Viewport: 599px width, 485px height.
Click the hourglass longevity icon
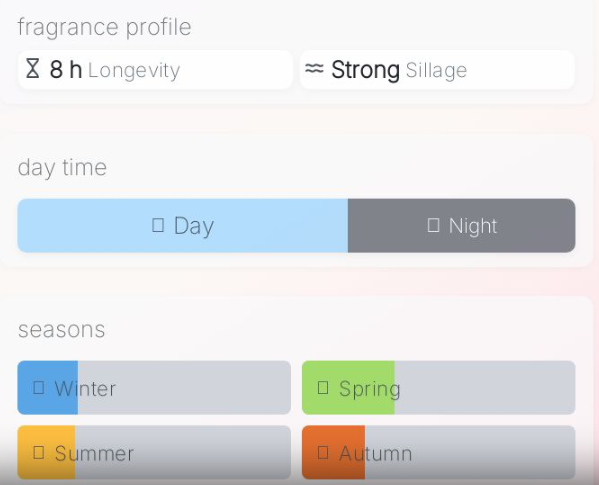(32, 69)
